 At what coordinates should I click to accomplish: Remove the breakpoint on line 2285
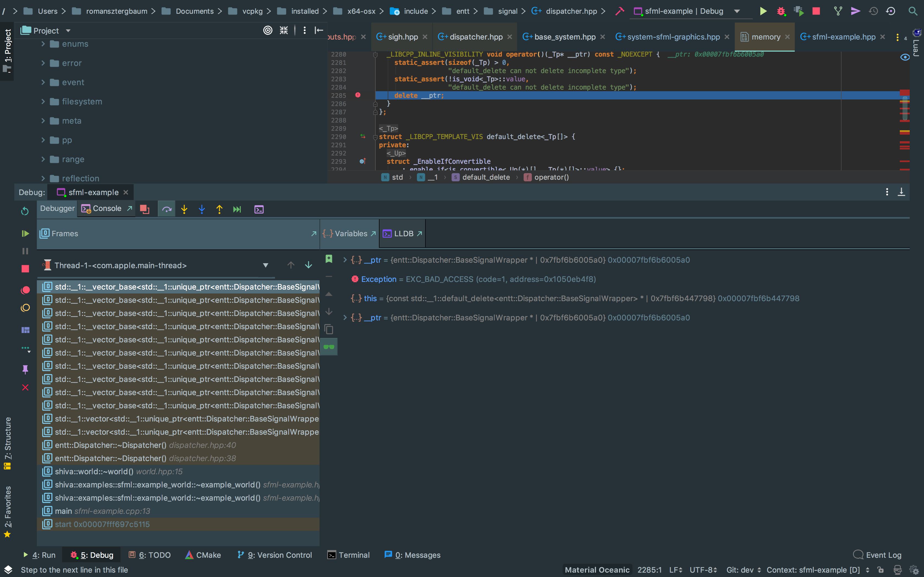point(358,95)
